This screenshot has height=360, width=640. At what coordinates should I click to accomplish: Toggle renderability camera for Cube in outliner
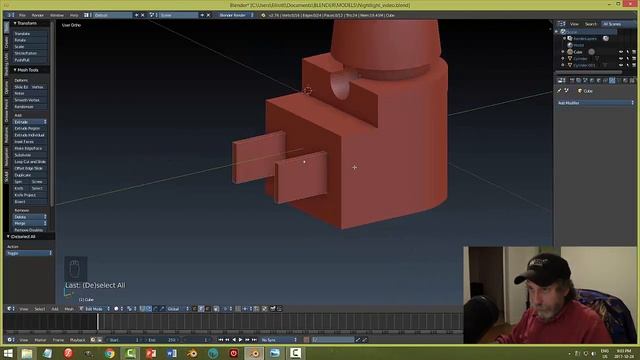(x=634, y=52)
